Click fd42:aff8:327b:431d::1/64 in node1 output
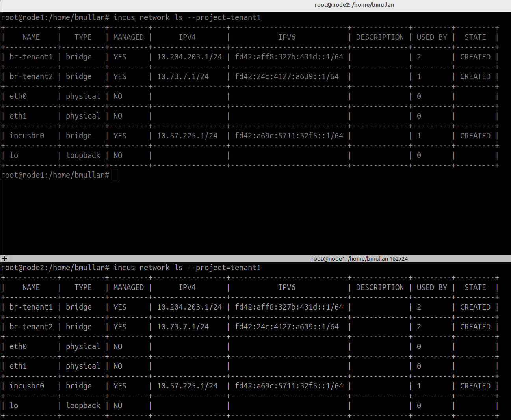The image size is (511, 420). [289, 57]
